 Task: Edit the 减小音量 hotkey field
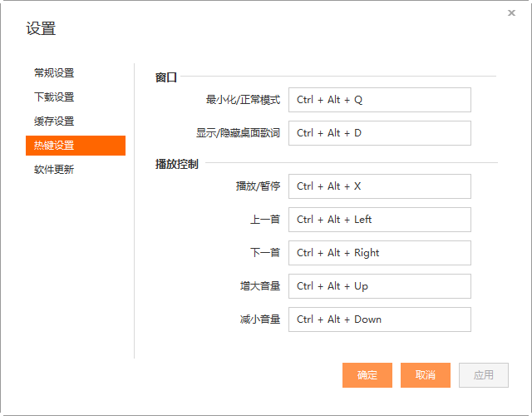379,319
